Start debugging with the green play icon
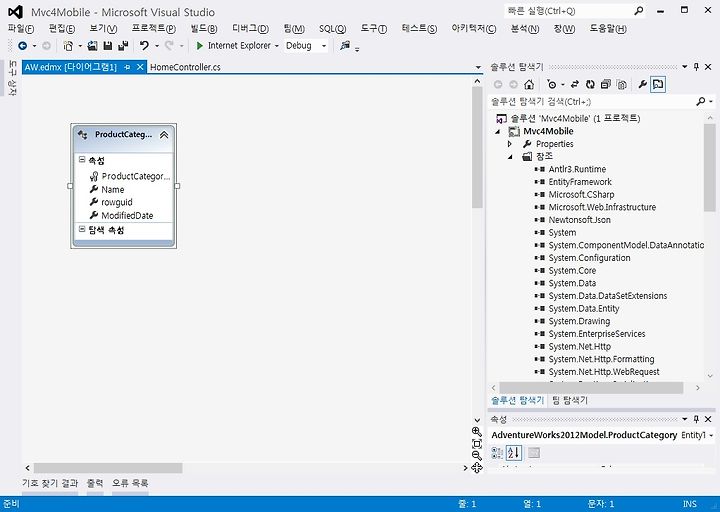This screenshot has height=512, width=720. pos(199,46)
